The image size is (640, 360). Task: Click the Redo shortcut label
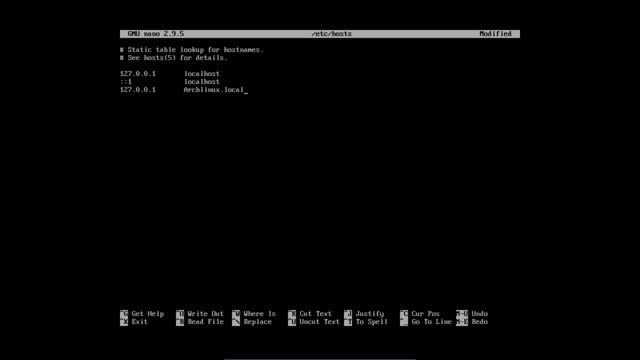tap(480, 322)
